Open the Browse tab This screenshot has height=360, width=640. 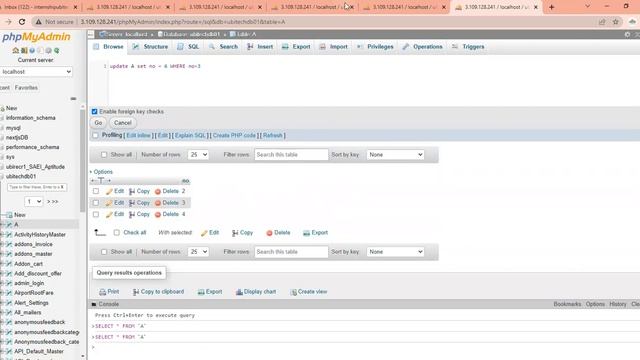[109, 47]
